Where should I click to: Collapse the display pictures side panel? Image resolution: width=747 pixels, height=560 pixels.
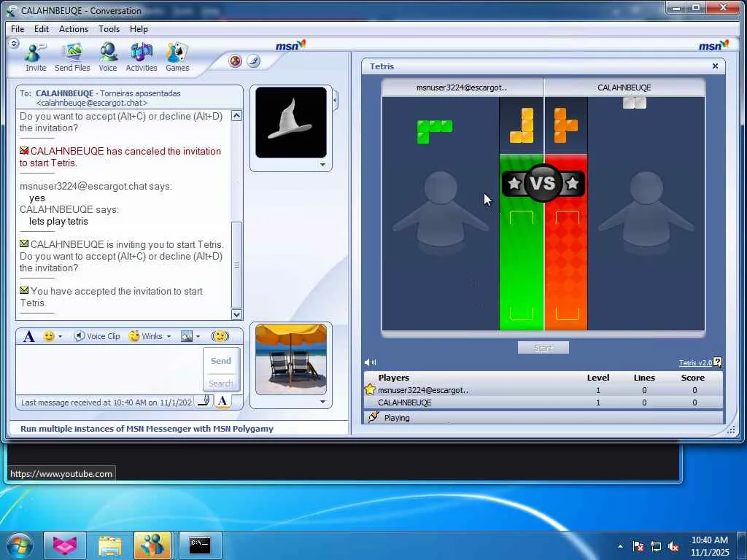coord(336,101)
